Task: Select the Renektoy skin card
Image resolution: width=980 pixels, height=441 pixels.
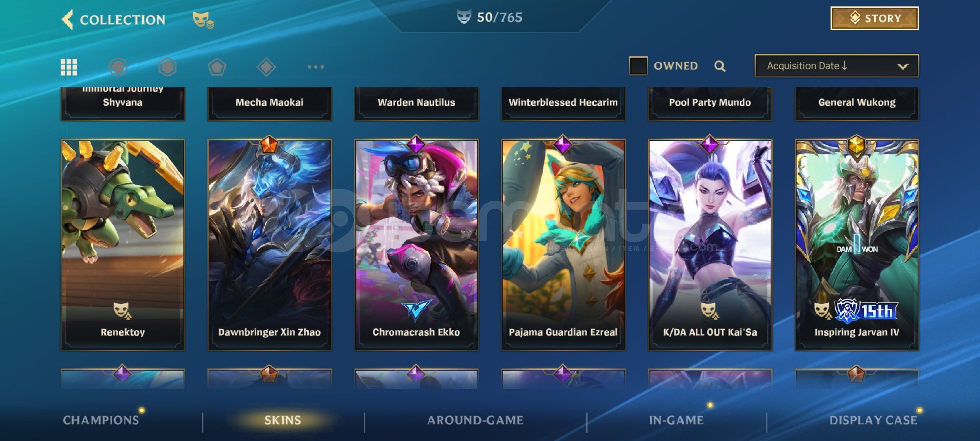Action: pos(122,245)
